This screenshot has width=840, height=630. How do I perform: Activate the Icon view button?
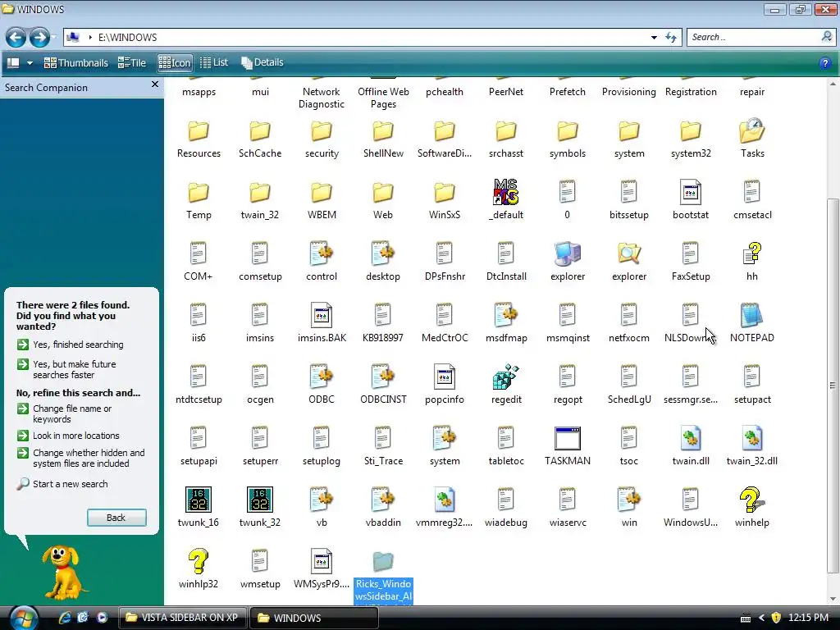(x=175, y=62)
